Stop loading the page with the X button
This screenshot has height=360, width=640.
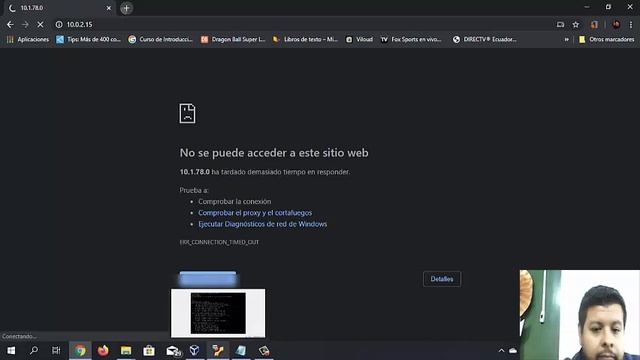tap(40, 24)
